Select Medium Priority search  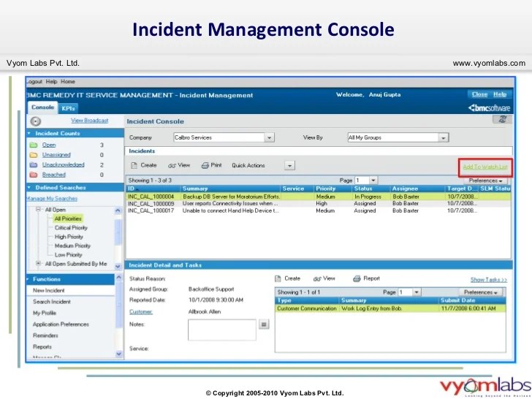[72, 246]
